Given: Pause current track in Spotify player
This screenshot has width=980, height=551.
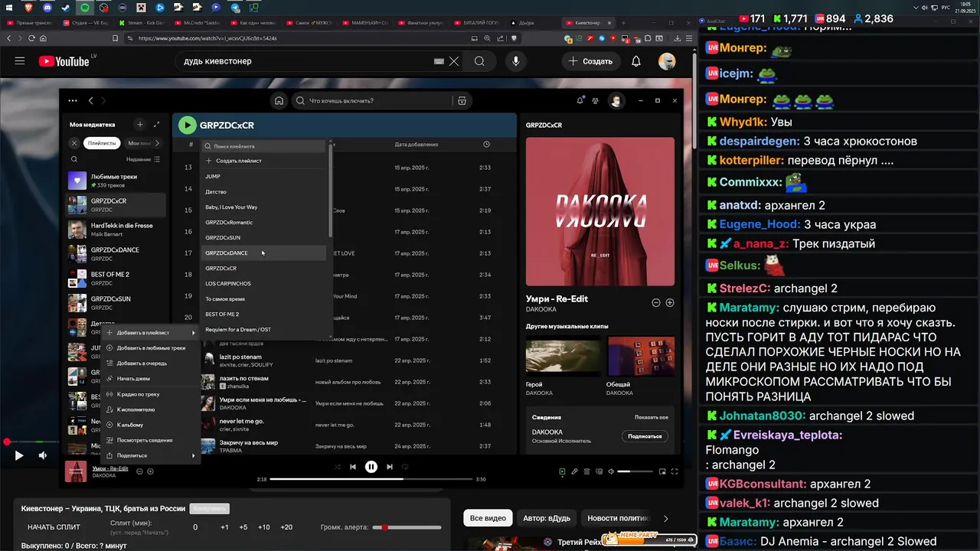Looking at the screenshot, I should point(371,466).
